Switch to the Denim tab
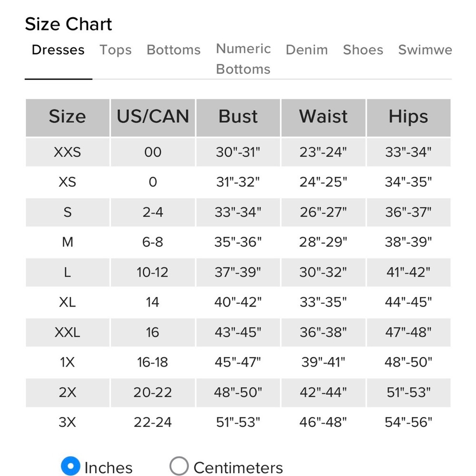This screenshot has width=476, height=476. [307, 50]
